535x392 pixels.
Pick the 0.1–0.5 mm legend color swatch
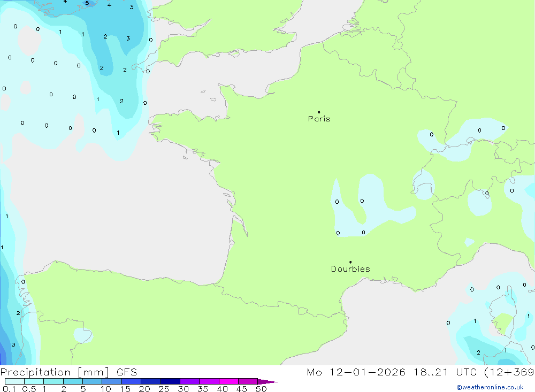click(x=14, y=381)
